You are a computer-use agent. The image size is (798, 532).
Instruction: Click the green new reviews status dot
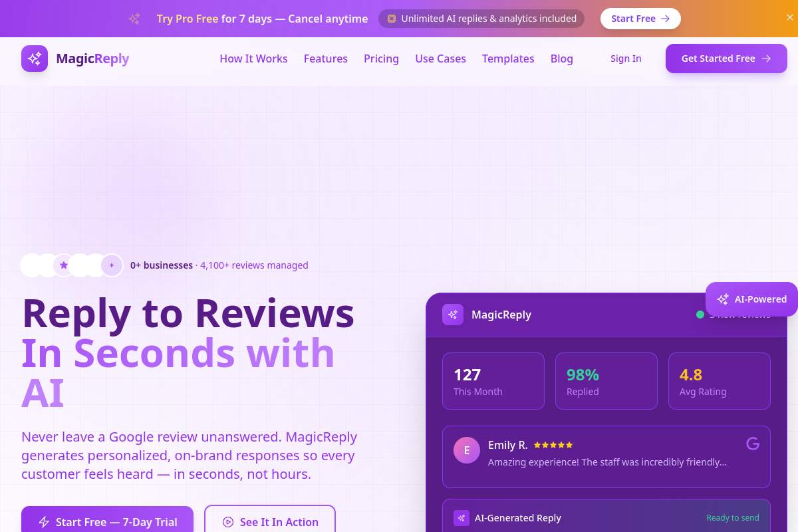click(x=700, y=315)
